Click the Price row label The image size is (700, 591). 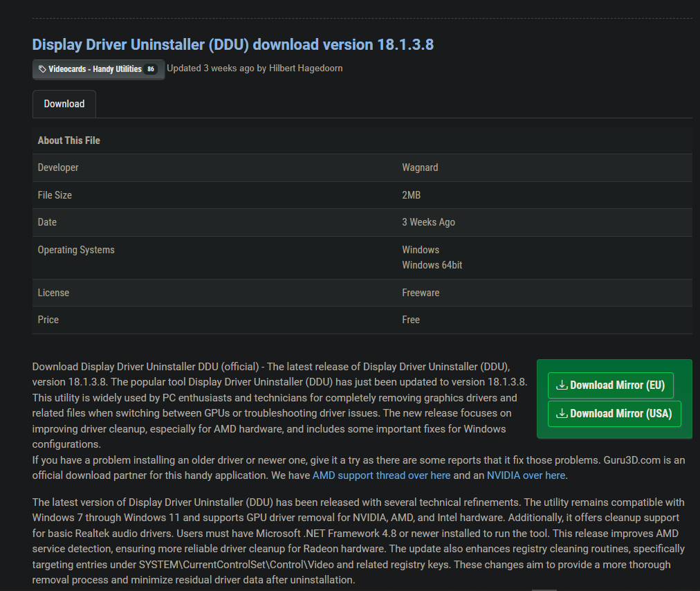tap(48, 320)
